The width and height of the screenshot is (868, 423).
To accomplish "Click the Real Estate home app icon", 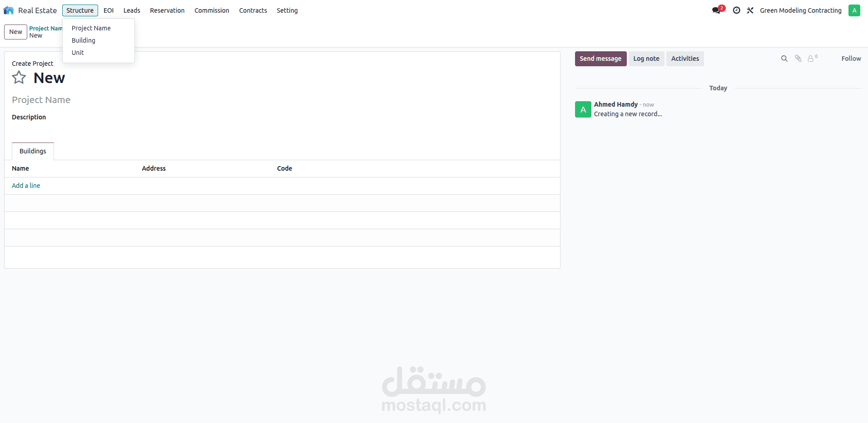I will (9, 10).
